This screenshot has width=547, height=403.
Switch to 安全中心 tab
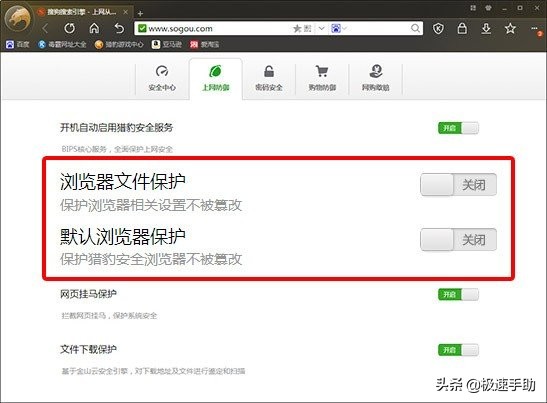point(162,79)
